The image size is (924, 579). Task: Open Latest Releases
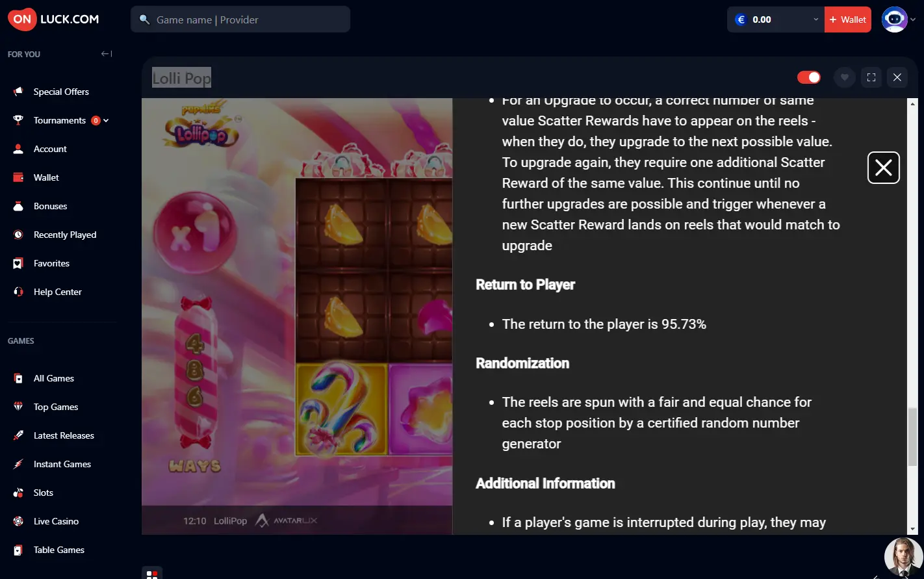point(64,435)
